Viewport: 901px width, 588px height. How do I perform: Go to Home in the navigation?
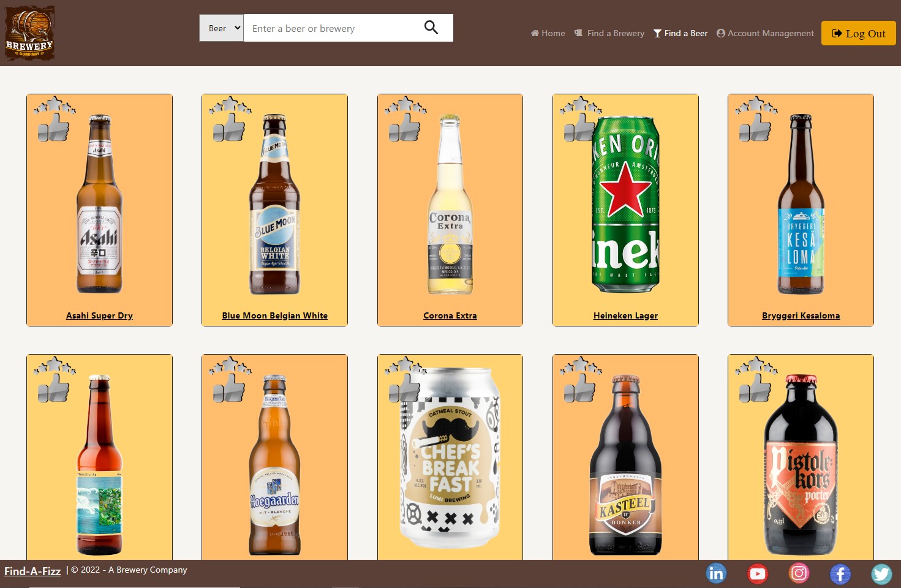(x=548, y=33)
